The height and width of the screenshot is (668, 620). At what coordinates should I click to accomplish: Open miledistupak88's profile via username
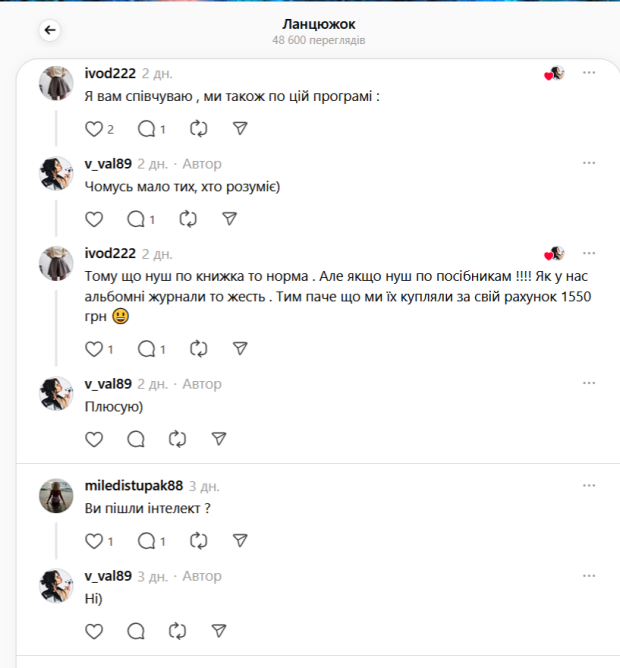(134, 486)
